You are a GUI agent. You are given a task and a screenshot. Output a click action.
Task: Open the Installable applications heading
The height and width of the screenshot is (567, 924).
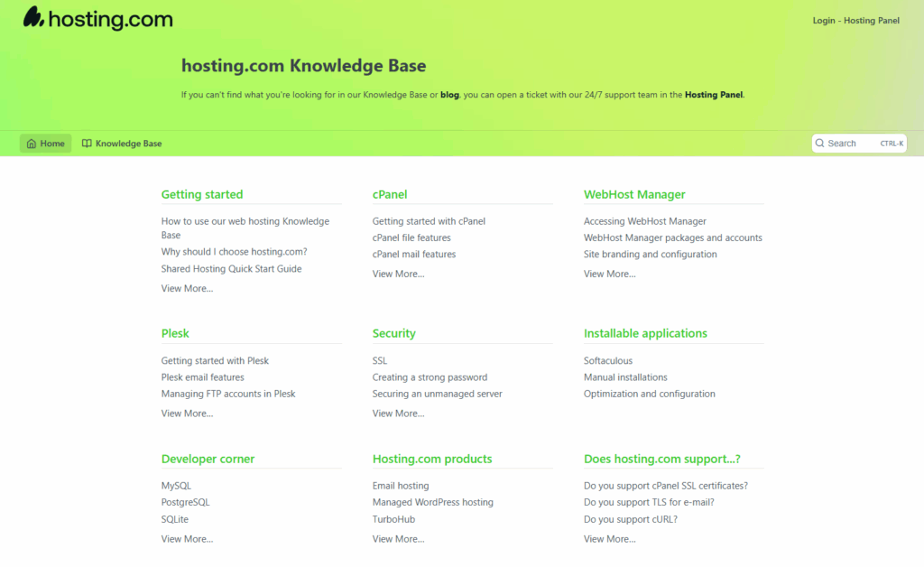click(x=645, y=333)
